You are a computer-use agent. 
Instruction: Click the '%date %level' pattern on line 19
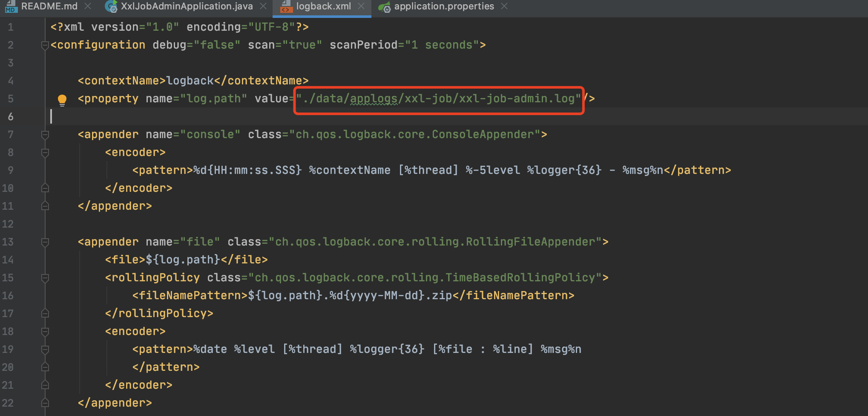coord(234,350)
